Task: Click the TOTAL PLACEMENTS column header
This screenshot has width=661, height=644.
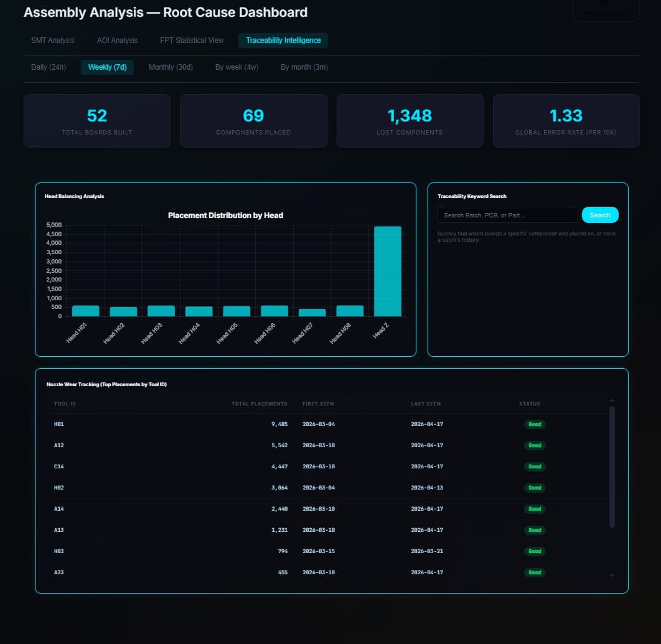Action: point(260,404)
